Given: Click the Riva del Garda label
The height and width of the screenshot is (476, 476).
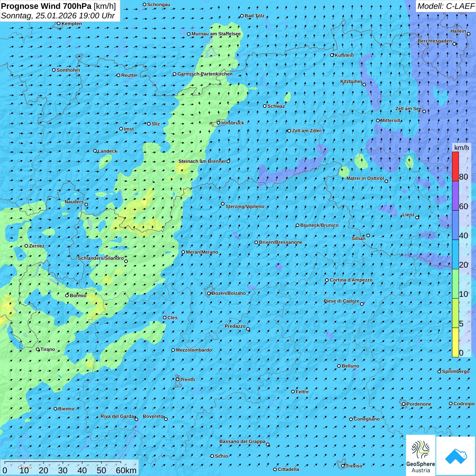Looking at the screenshot, I should click(x=117, y=416).
